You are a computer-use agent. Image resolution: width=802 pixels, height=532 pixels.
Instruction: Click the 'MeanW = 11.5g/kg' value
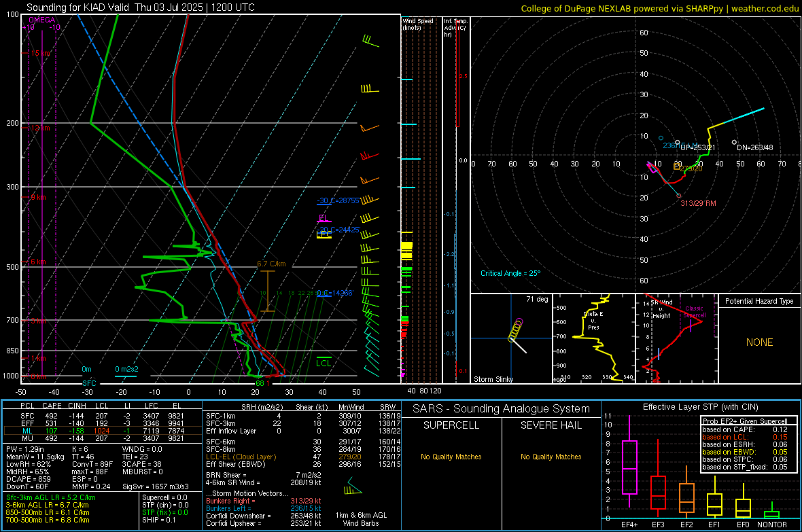tap(35, 457)
